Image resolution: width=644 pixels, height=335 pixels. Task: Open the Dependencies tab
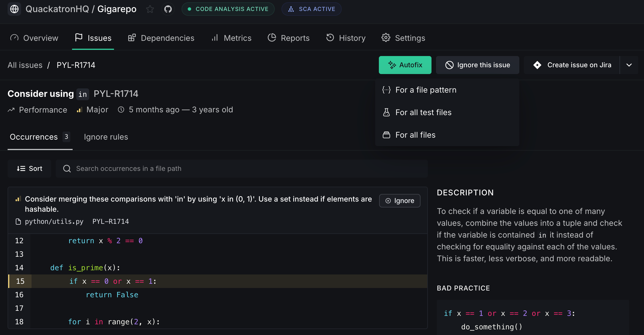point(161,38)
